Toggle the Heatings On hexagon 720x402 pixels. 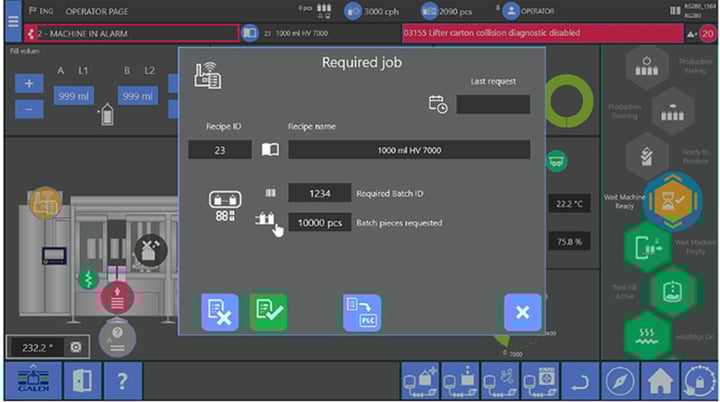(x=647, y=334)
